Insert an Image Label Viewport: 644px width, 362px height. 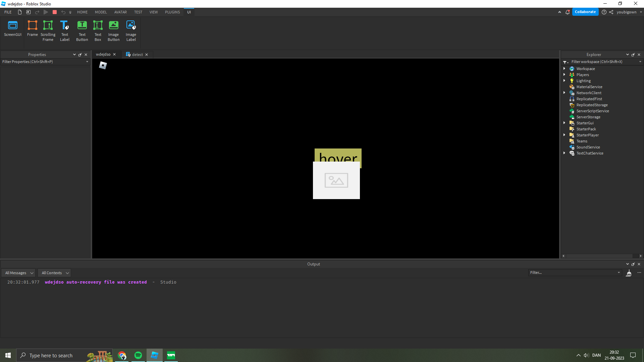click(131, 30)
